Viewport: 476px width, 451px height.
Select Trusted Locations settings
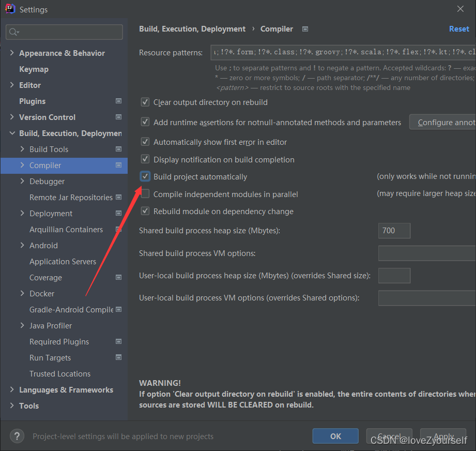click(x=60, y=374)
